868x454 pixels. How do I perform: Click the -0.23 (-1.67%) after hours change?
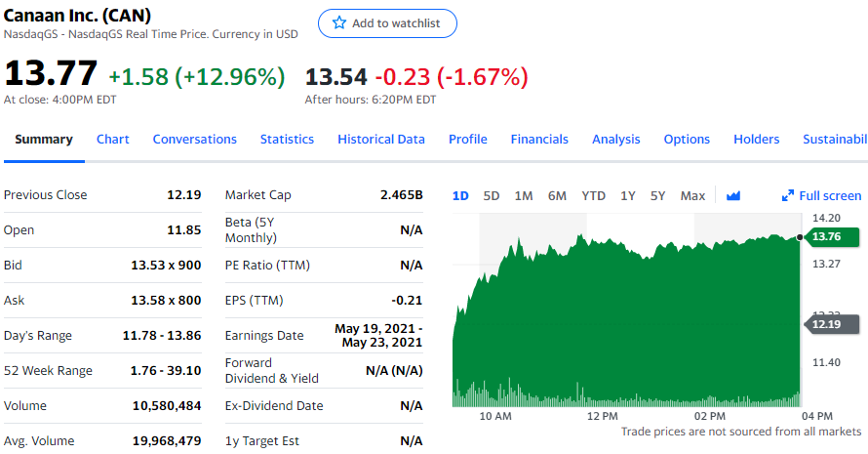(452, 77)
